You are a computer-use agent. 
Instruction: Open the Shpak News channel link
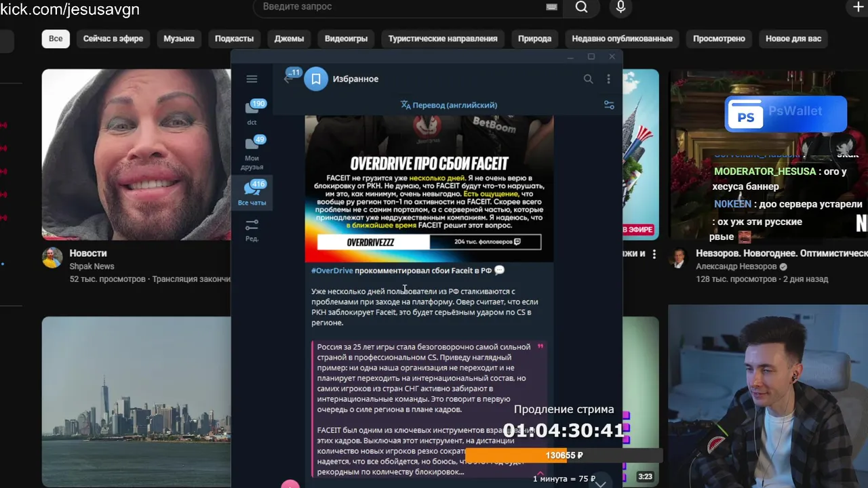tap(92, 266)
